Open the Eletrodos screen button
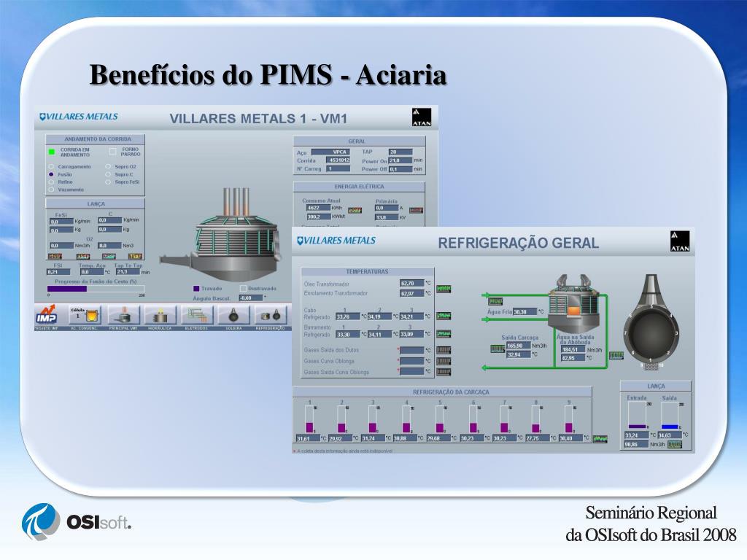Screen dimensions: 747x560 coord(197,315)
